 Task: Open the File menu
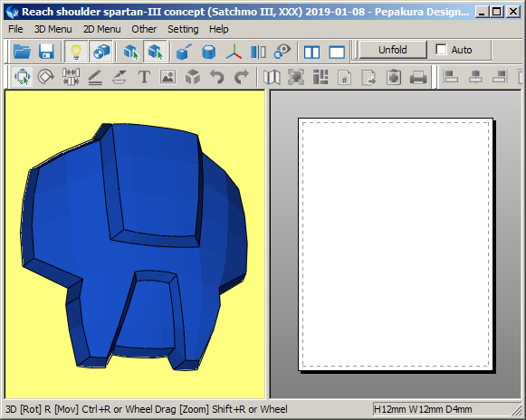pyautogui.click(x=15, y=29)
